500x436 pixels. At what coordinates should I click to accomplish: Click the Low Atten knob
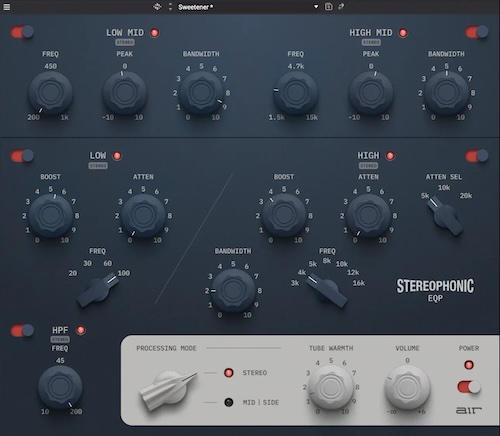(143, 215)
